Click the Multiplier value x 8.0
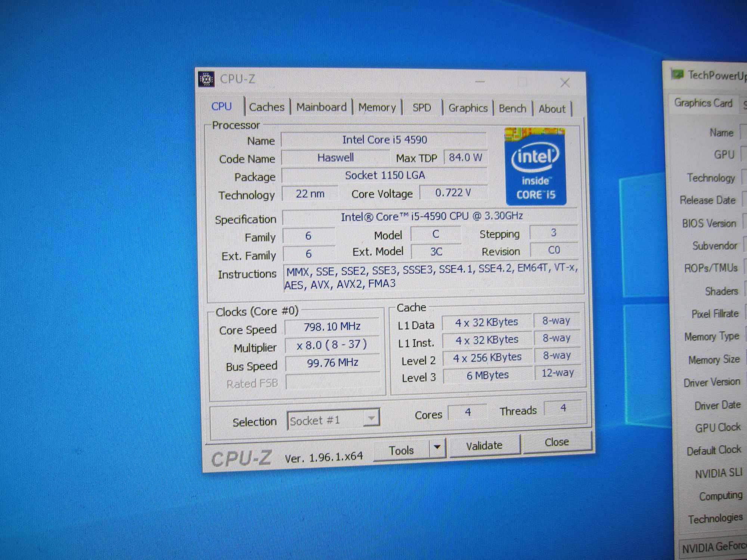Image resolution: width=747 pixels, height=560 pixels. 332,344
